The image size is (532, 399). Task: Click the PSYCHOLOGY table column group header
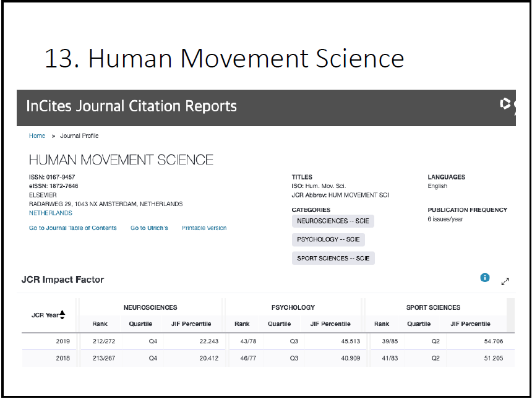click(x=293, y=307)
